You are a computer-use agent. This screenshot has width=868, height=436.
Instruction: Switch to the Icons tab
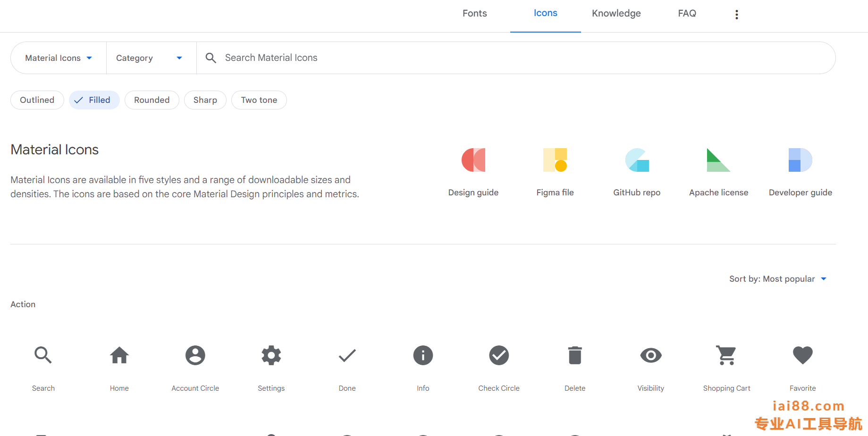pyautogui.click(x=546, y=13)
